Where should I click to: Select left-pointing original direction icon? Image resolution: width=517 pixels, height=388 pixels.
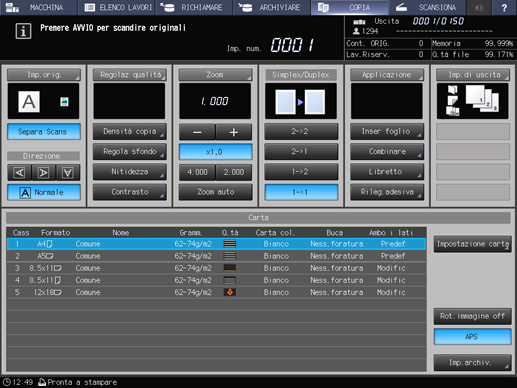pos(20,172)
